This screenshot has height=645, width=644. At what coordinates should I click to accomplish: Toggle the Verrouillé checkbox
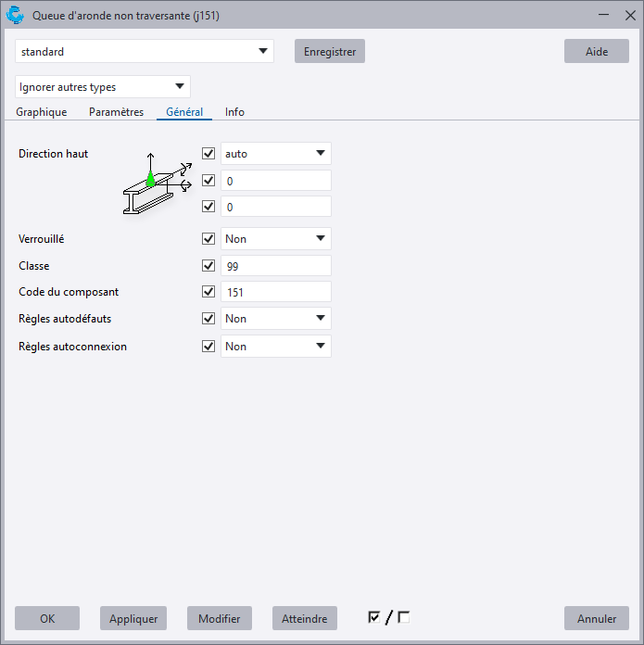tap(208, 239)
